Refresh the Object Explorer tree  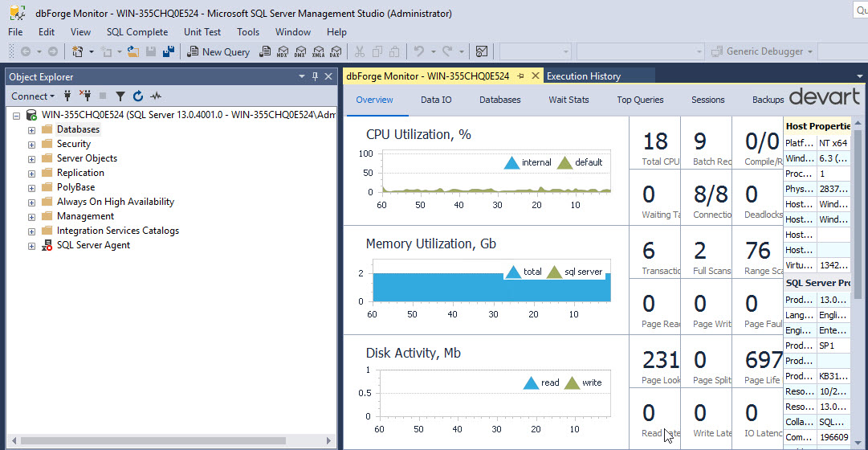click(138, 96)
